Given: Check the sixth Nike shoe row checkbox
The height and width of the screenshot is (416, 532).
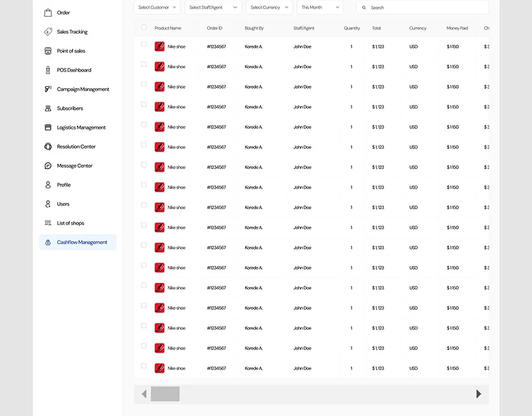Looking at the screenshot, I should tap(144, 145).
